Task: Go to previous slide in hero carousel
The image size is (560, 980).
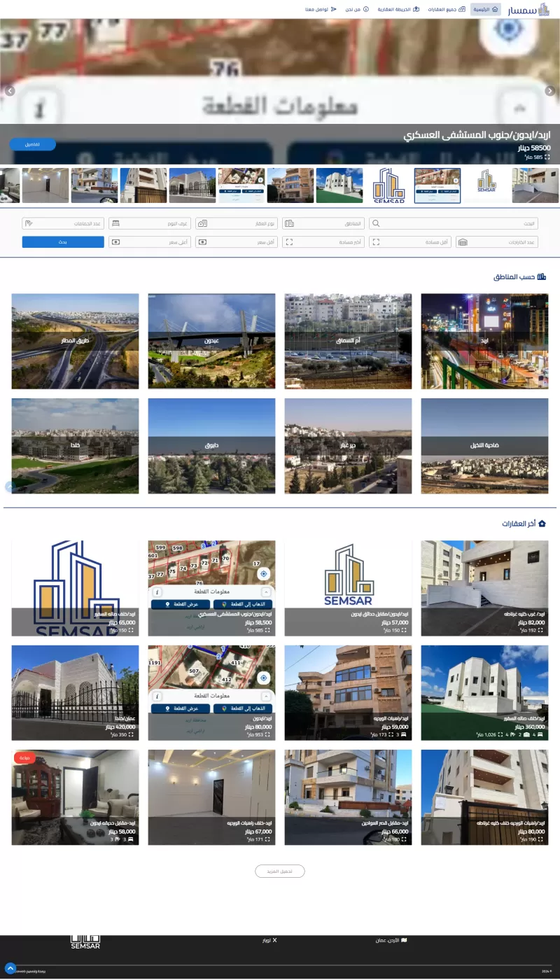Action: point(10,91)
